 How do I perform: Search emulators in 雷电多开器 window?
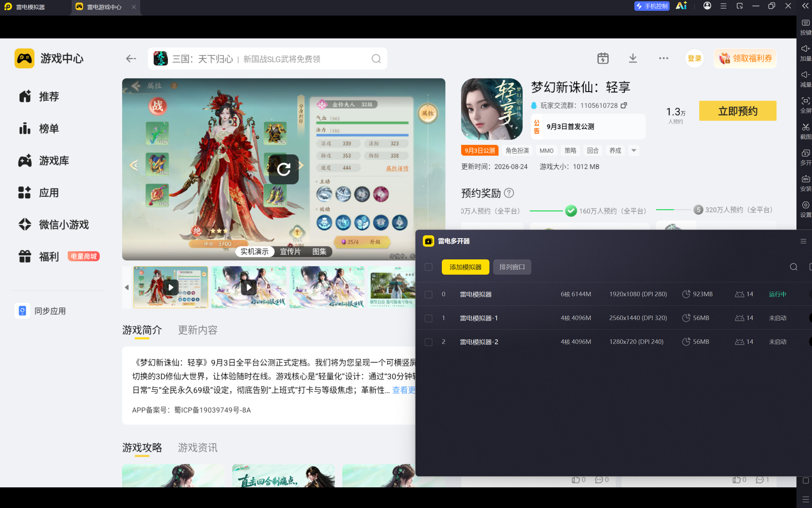pos(794,267)
